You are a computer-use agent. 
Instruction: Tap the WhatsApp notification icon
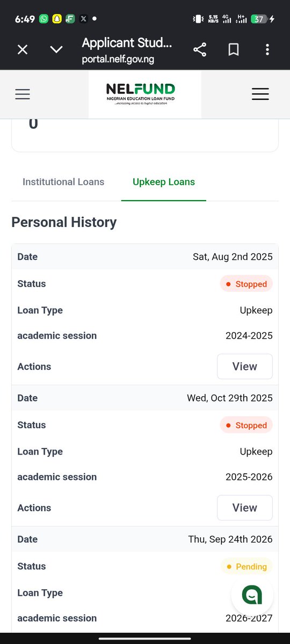pos(43,19)
